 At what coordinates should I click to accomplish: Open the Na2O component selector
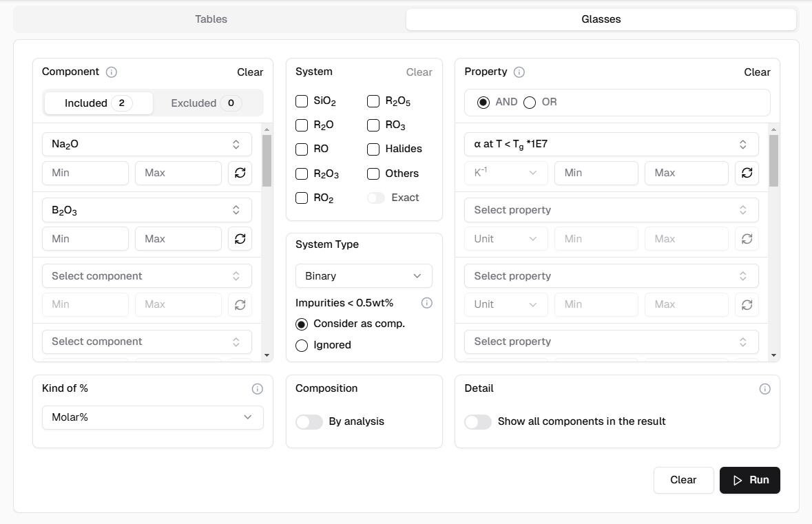[x=147, y=145]
